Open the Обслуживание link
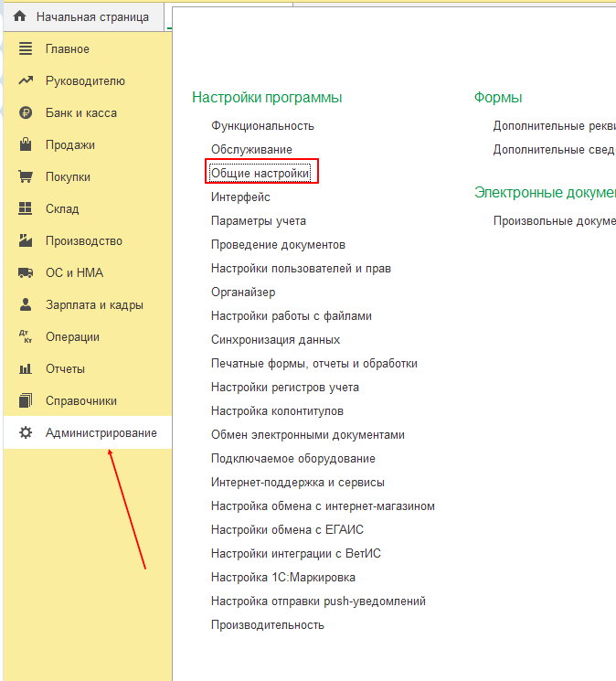This screenshot has width=616, height=681. pyautogui.click(x=251, y=150)
